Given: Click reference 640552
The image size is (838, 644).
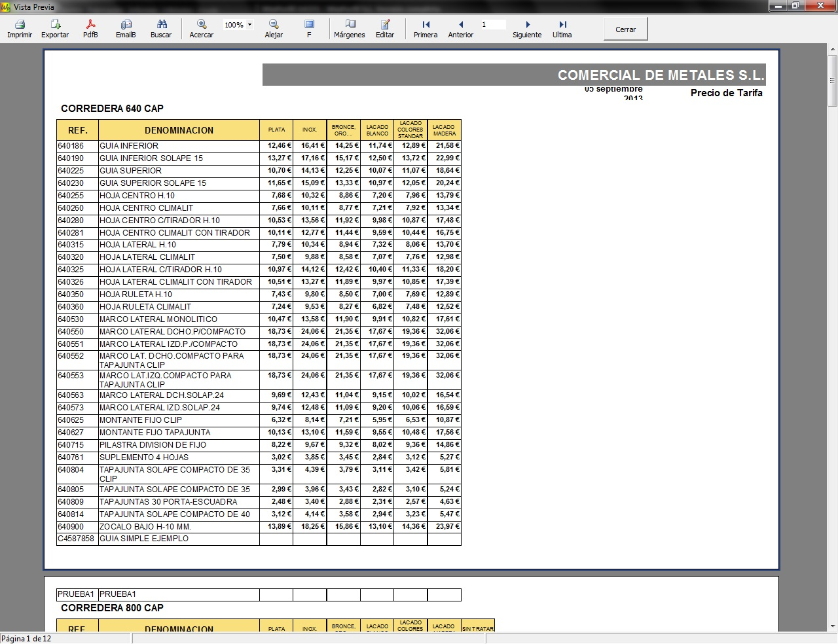Looking at the screenshot, I should 71,356.
